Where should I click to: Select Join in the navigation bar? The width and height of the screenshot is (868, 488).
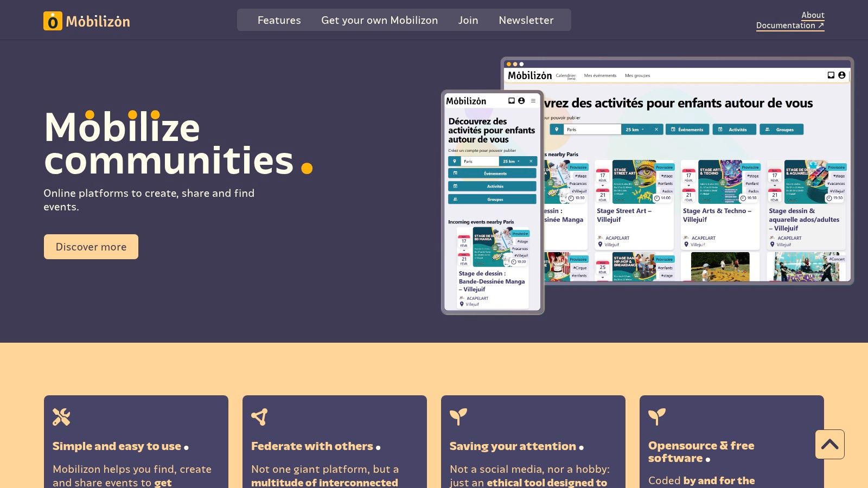(x=468, y=20)
